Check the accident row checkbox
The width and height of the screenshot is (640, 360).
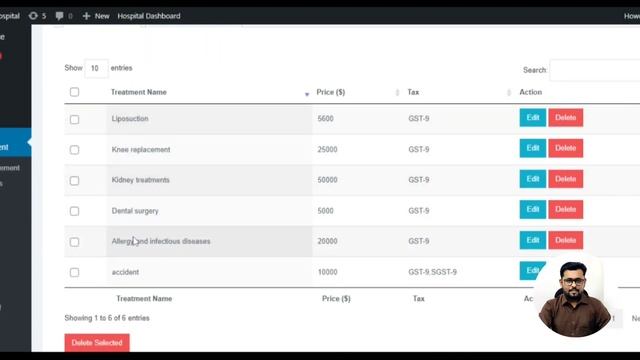tap(74, 272)
